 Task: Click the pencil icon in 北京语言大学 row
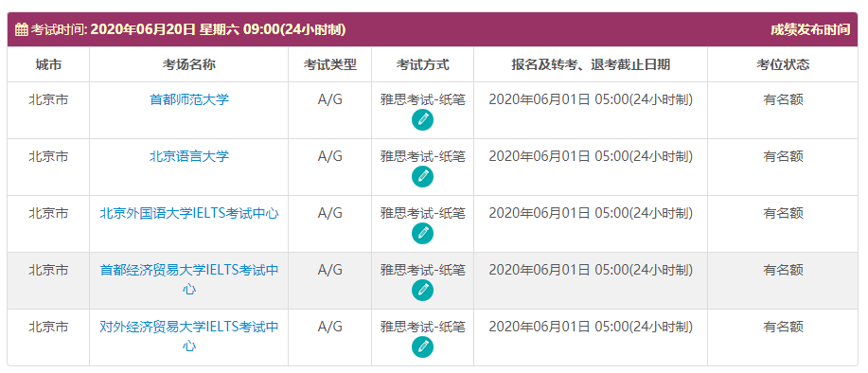tap(422, 176)
